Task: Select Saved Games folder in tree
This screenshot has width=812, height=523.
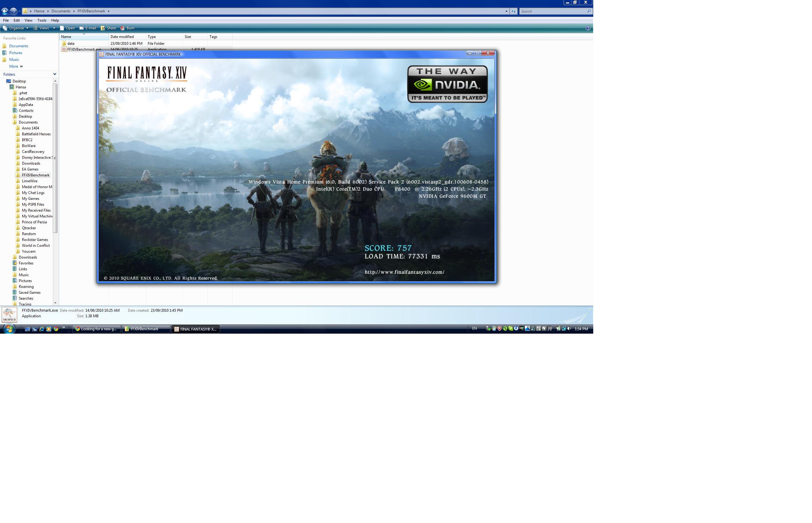Action: (x=29, y=293)
